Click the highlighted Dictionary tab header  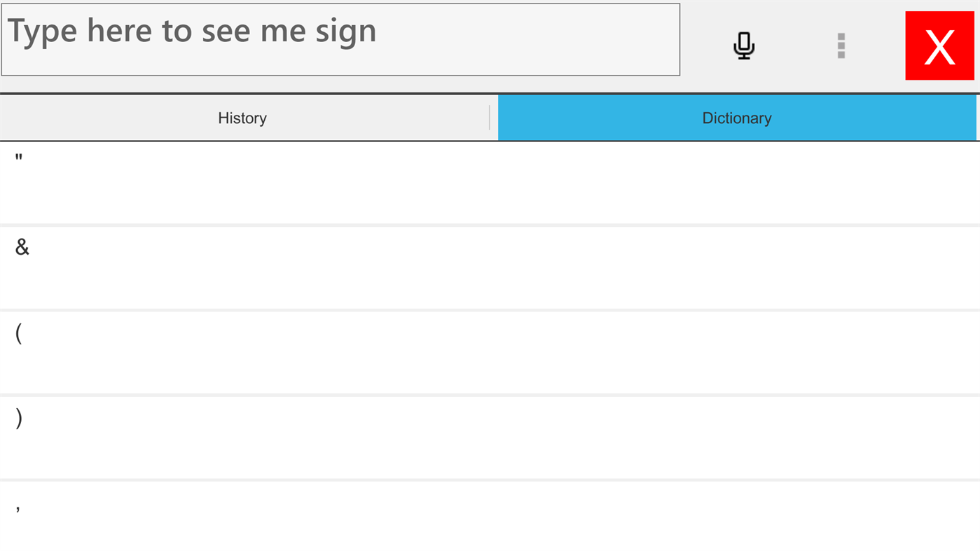pos(737,117)
